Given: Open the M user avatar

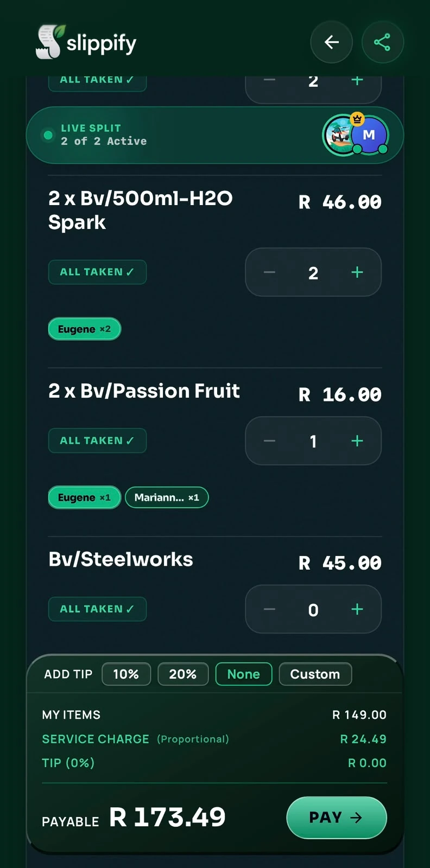Looking at the screenshot, I should pos(369,135).
